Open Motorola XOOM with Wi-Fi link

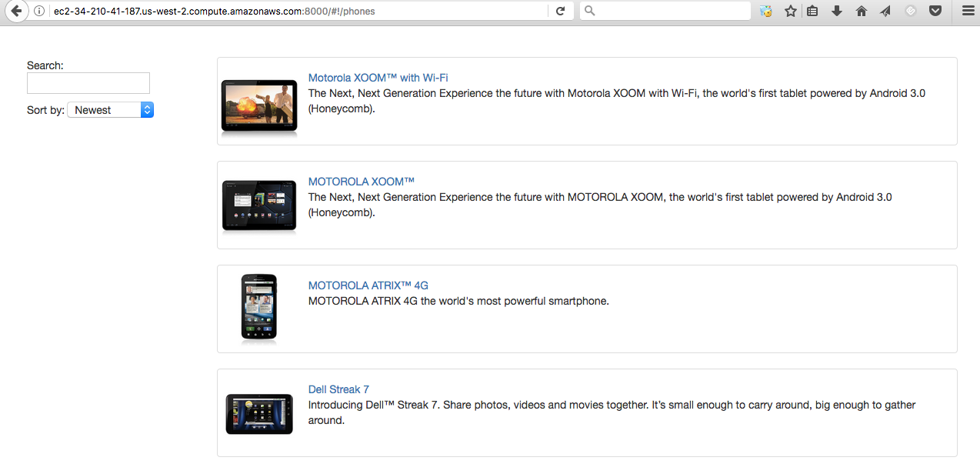click(378, 78)
